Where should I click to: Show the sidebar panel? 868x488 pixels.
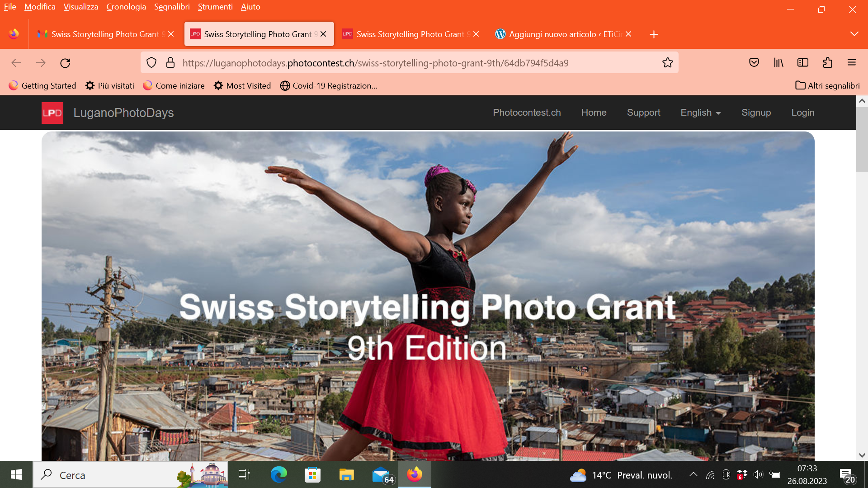pyautogui.click(x=803, y=63)
